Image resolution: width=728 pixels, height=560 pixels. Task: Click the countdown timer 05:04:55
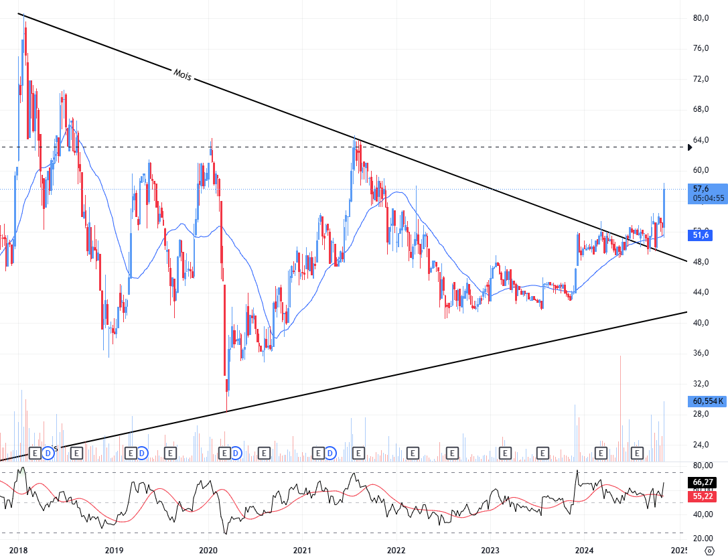pos(709,198)
